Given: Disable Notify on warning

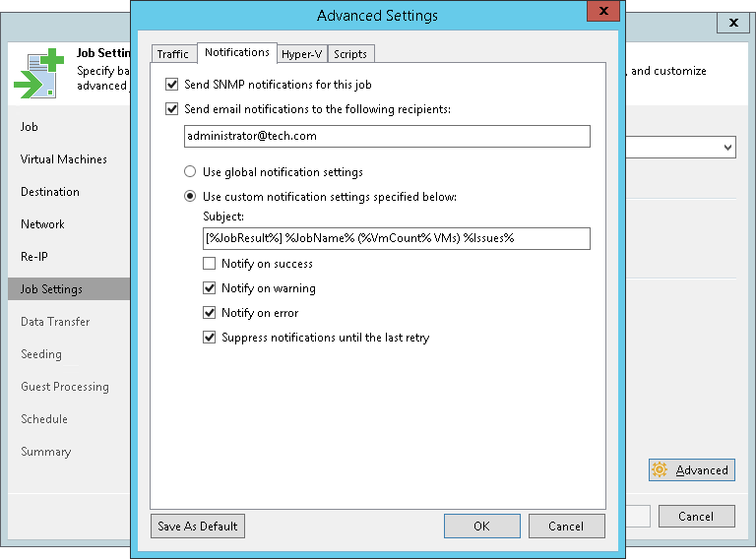Looking at the screenshot, I should coord(210,288).
